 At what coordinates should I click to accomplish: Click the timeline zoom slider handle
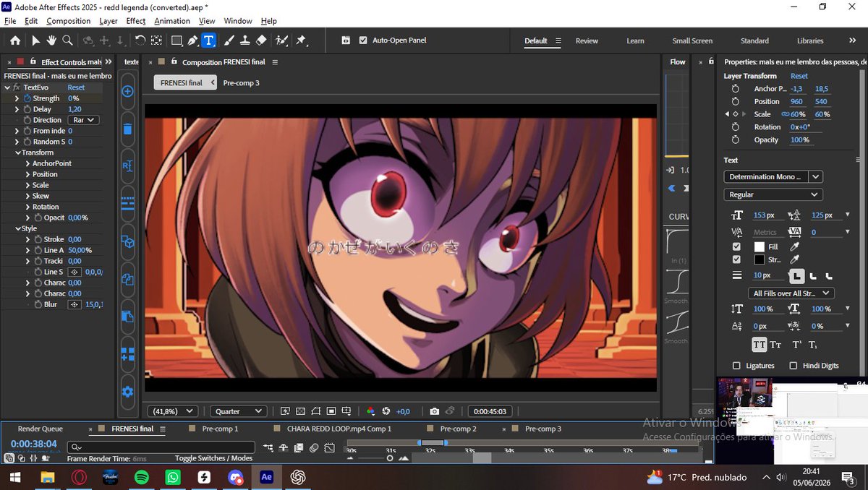[x=390, y=458]
